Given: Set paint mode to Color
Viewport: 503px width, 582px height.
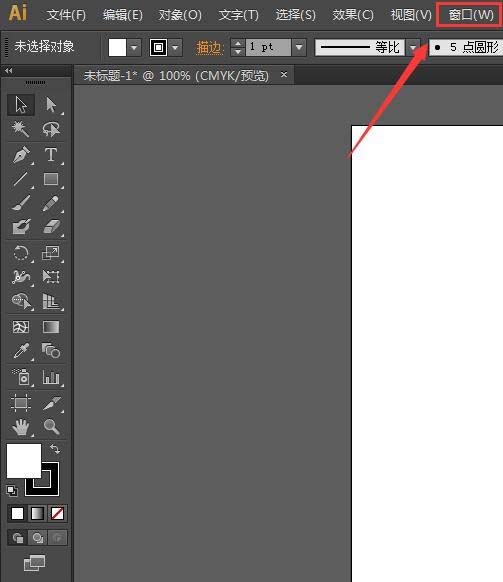Looking at the screenshot, I should click(17, 514).
